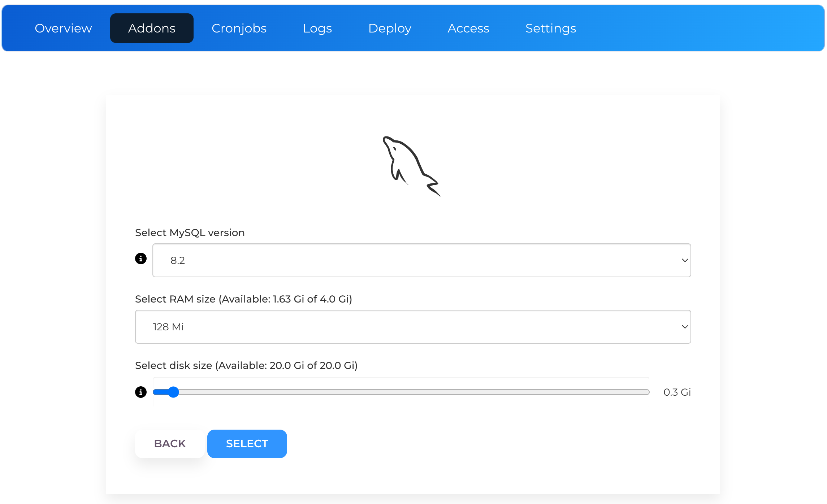Click the MySQL dolphin logo
The width and height of the screenshot is (827, 504).
coord(412,166)
